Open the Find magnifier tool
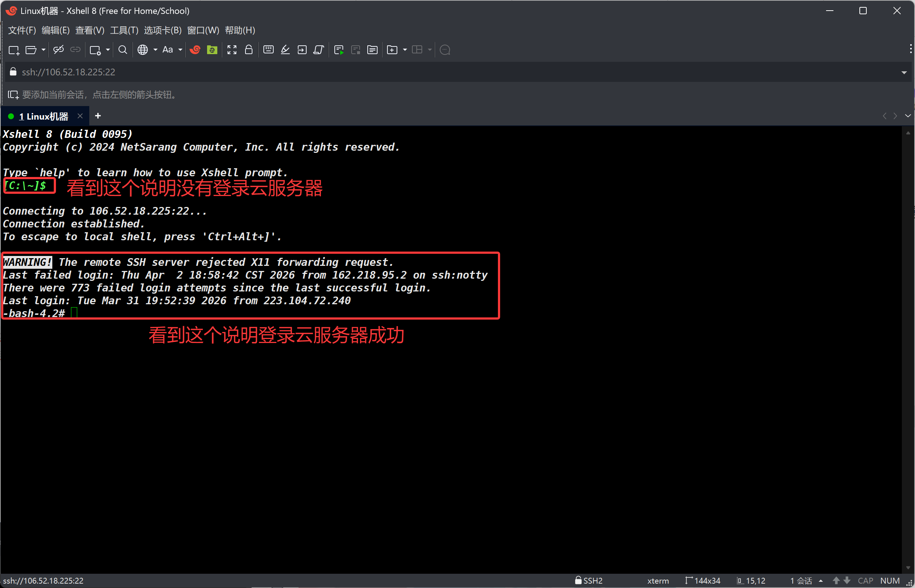The width and height of the screenshot is (915, 588). tap(123, 50)
